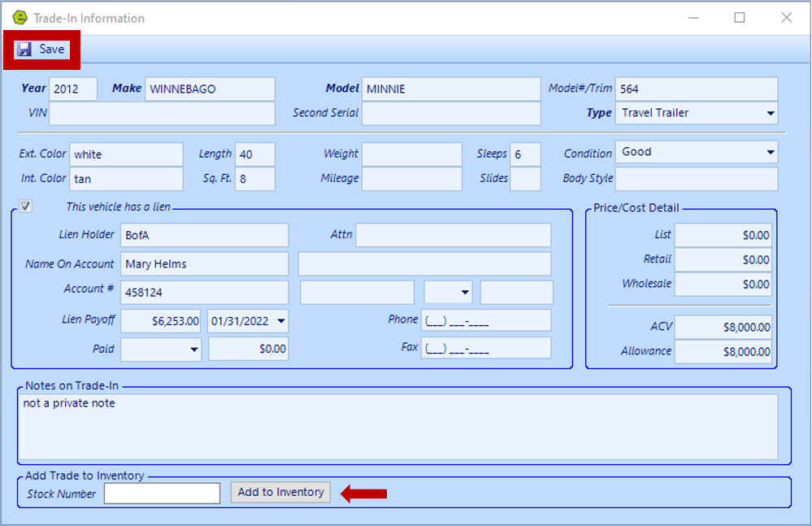This screenshot has width=812, height=526.
Task: Click the Retail price field
Action: [x=723, y=259]
